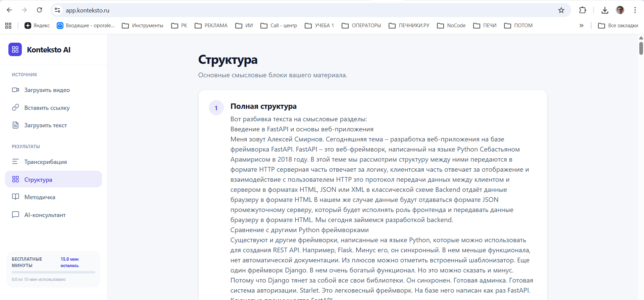
Task: Click the grid icon beside Структура
Action: click(15, 179)
